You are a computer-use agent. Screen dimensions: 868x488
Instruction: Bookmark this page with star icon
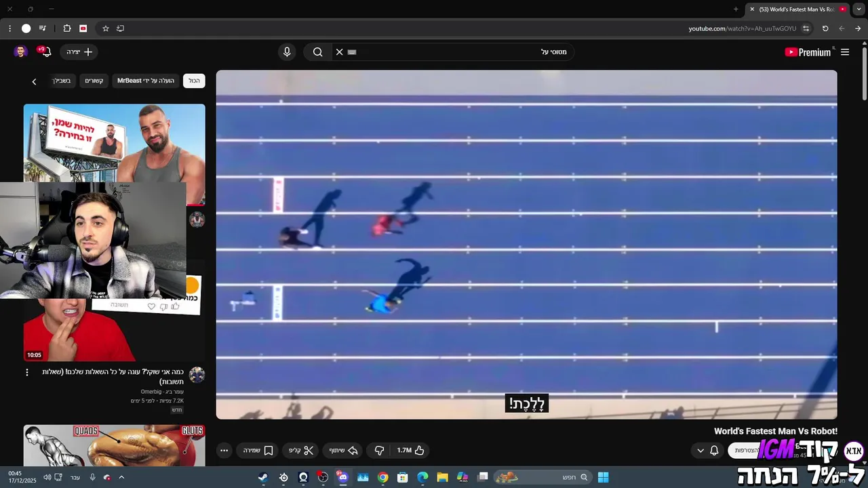click(x=106, y=28)
